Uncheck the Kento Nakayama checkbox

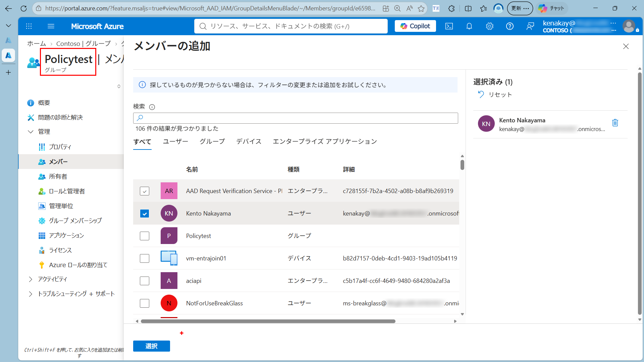145,214
